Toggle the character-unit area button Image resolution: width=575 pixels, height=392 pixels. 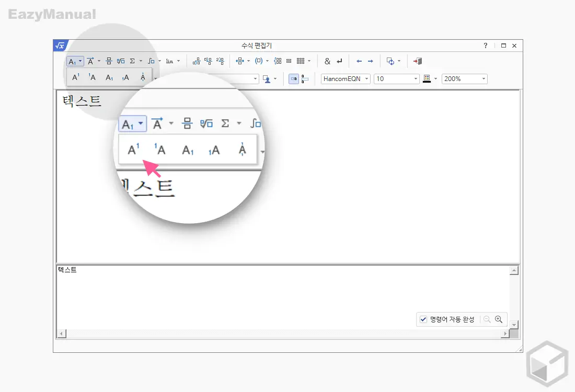(x=294, y=79)
